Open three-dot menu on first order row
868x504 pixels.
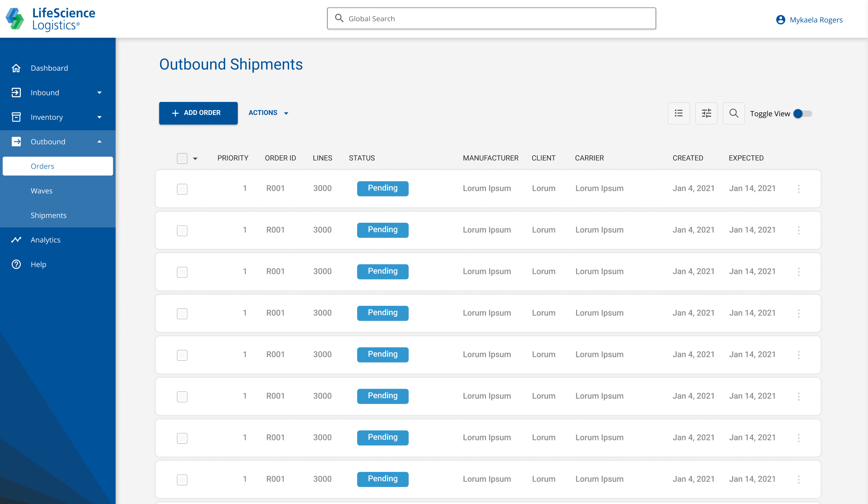799,189
